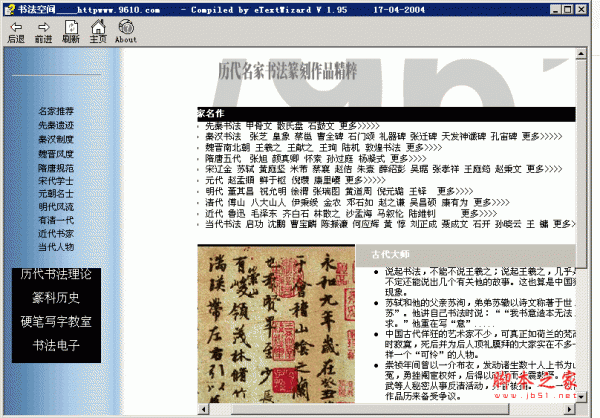The width and height of the screenshot is (600, 418).
Task: Refresh the page using 刷新
Action: (71, 32)
